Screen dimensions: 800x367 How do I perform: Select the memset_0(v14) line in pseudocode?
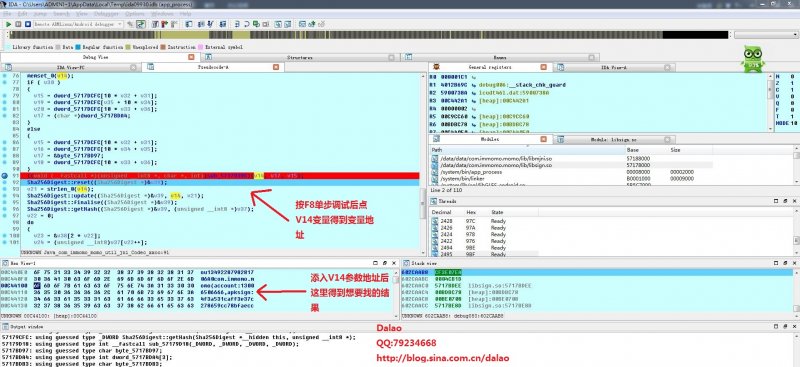[50, 76]
